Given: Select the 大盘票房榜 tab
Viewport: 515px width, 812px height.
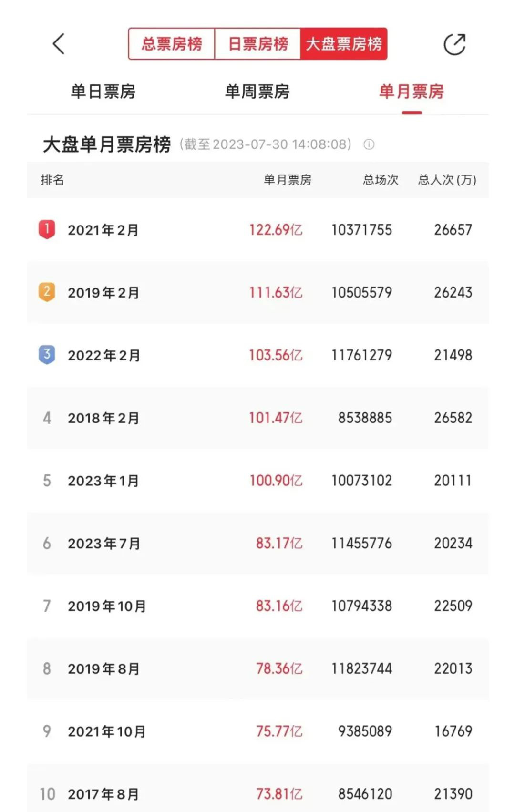Looking at the screenshot, I should tap(343, 44).
